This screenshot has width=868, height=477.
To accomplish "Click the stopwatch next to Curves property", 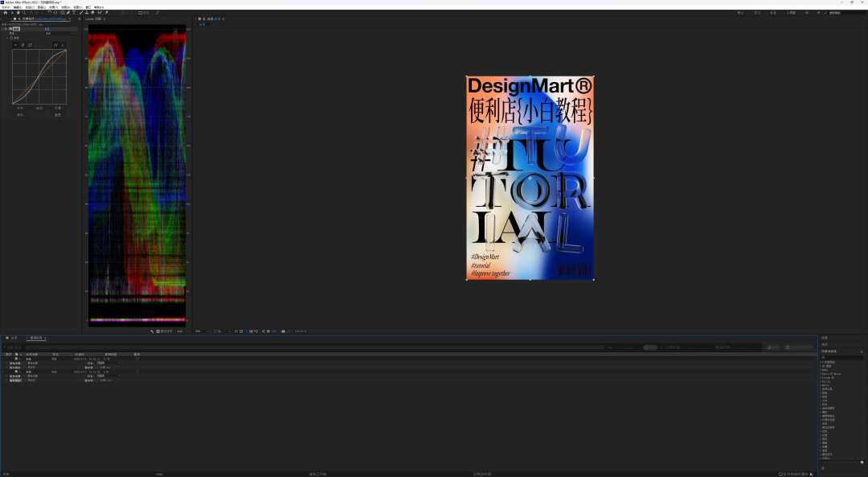I will click(x=11, y=38).
